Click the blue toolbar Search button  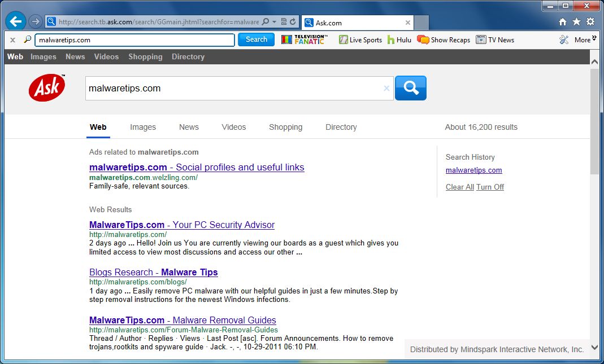[x=256, y=40]
